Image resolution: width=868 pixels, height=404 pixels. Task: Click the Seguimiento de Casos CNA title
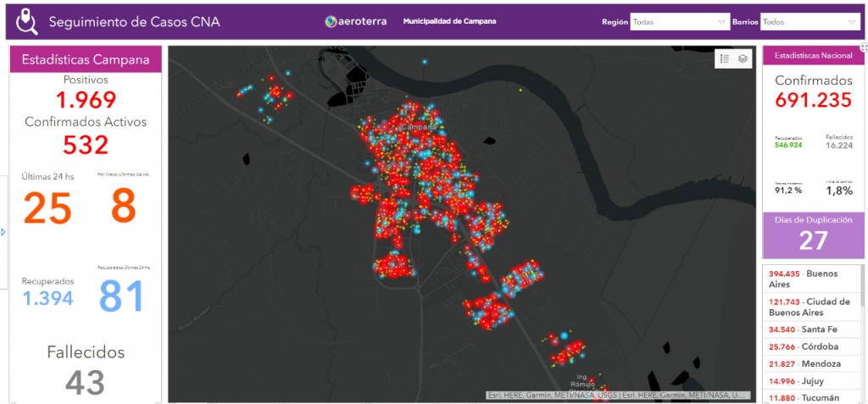pos(134,22)
